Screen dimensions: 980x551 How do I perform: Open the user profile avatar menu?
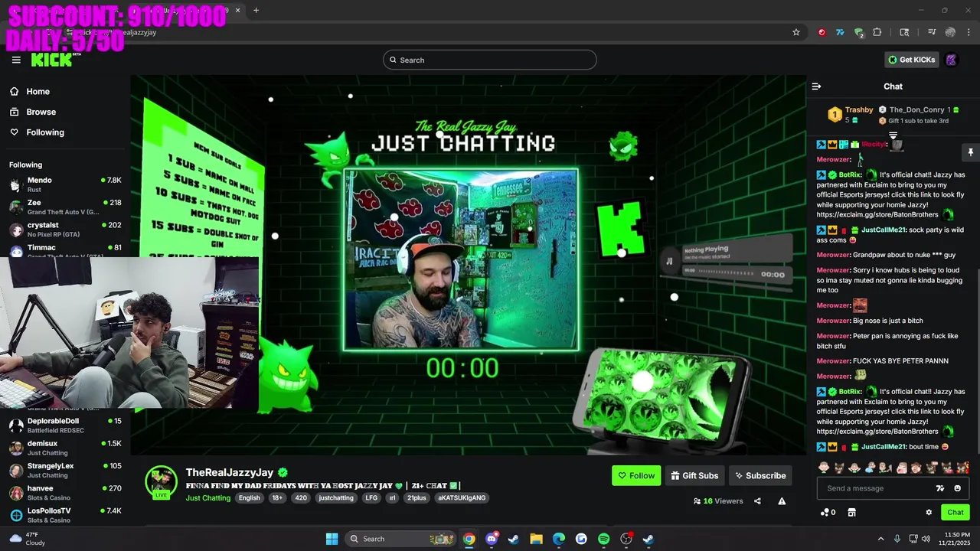pyautogui.click(x=952, y=60)
